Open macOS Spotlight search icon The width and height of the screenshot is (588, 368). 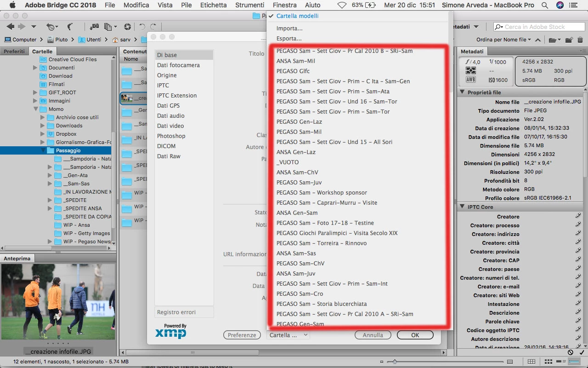[545, 5]
